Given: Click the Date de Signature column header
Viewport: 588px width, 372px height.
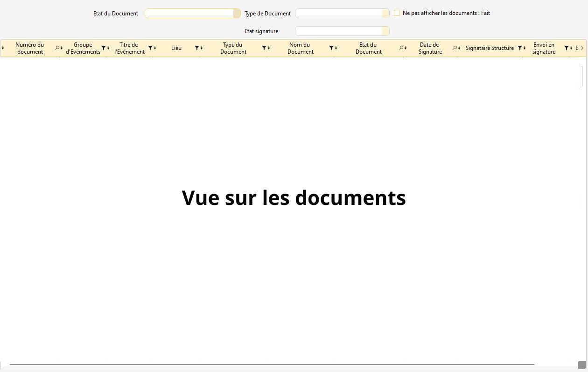Looking at the screenshot, I should tap(430, 48).
